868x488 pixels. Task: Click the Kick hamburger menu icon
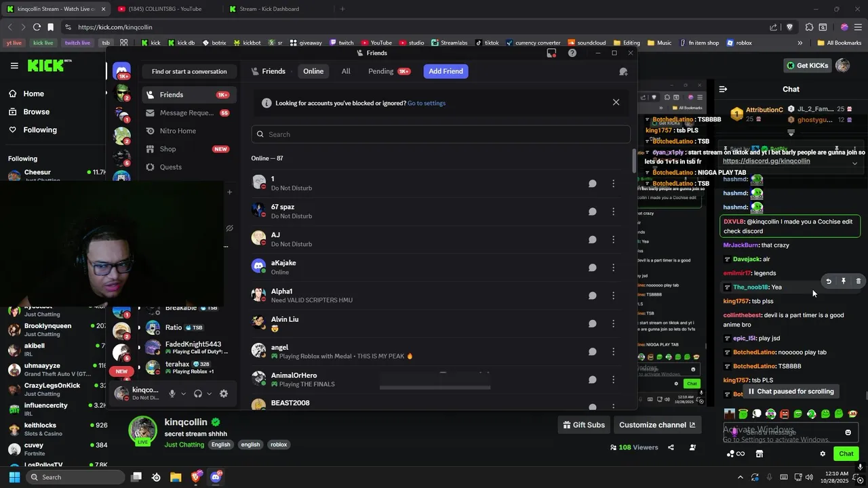14,66
